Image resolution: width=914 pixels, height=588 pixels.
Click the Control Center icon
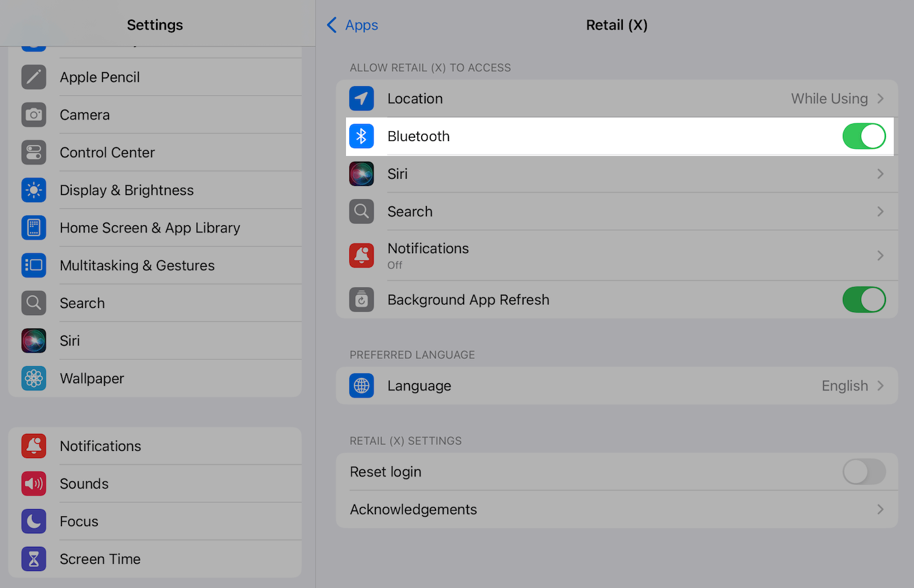coord(33,152)
